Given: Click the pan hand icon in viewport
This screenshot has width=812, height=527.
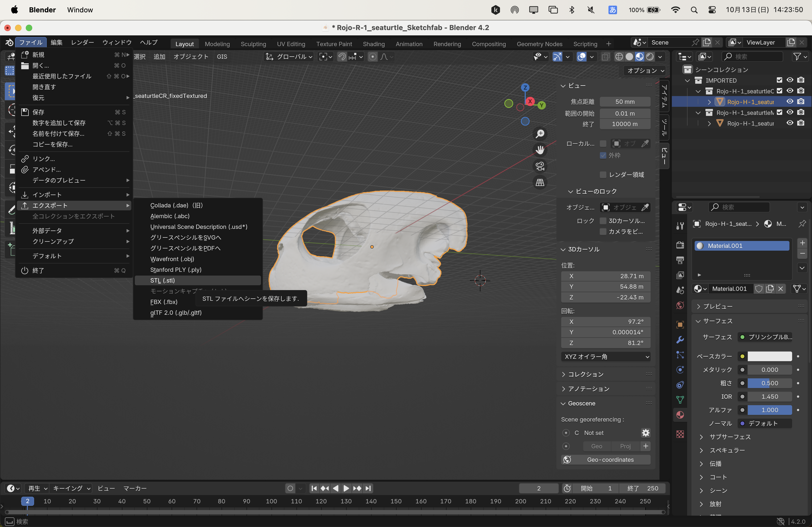Looking at the screenshot, I should tap(540, 150).
